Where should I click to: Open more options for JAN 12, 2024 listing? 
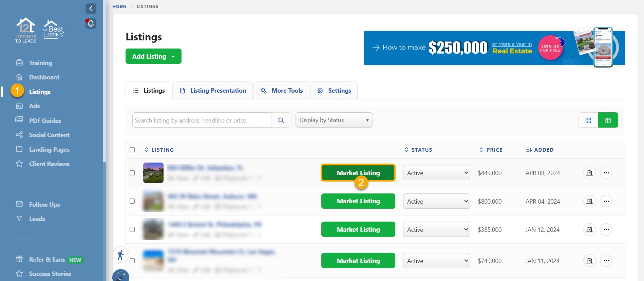point(606,229)
